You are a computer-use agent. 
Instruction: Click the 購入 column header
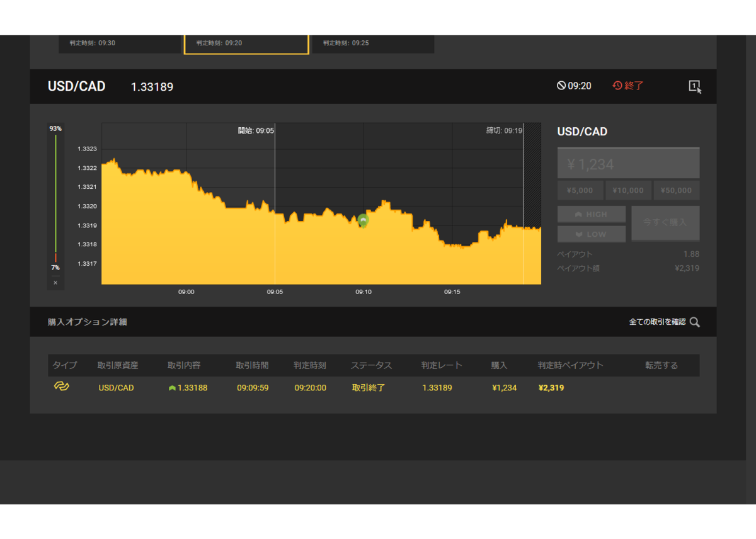(x=500, y=365)
